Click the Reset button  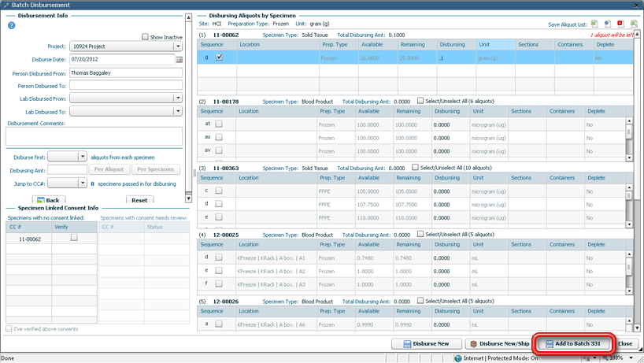coord(139,200)
